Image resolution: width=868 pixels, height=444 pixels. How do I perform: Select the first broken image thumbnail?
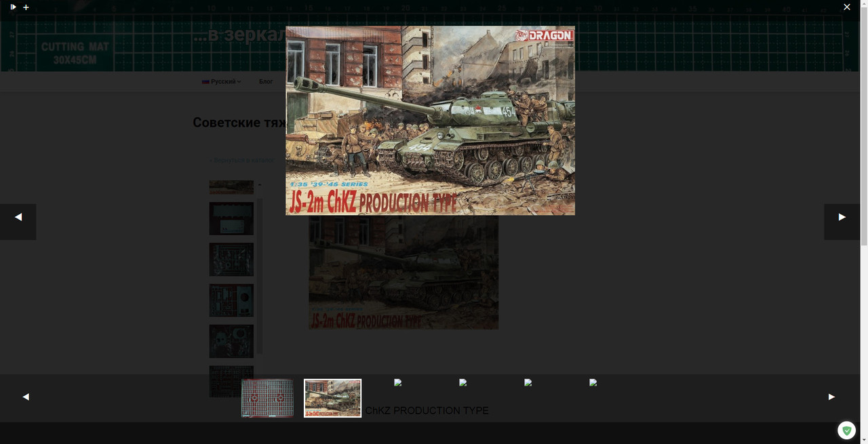tap(398, 382)
